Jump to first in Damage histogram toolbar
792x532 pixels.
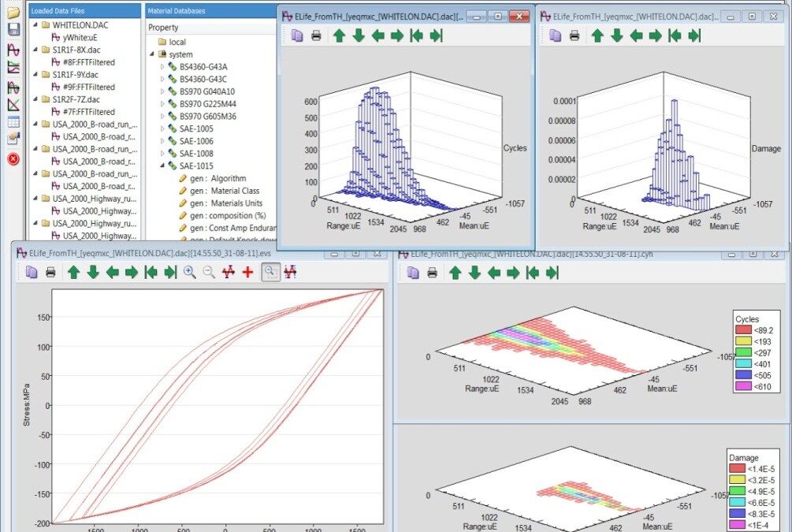[675, 35]
